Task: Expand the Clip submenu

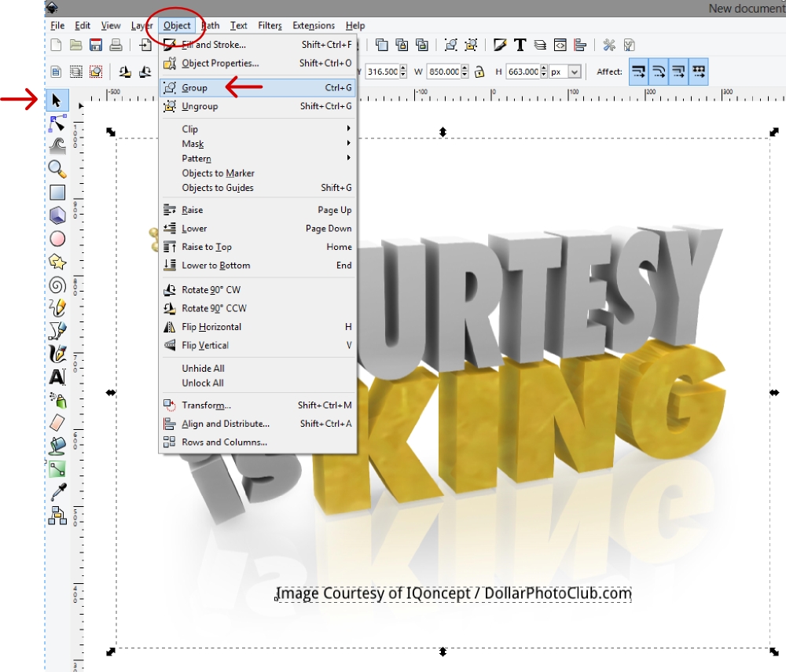Action: [x=266, y=129]
